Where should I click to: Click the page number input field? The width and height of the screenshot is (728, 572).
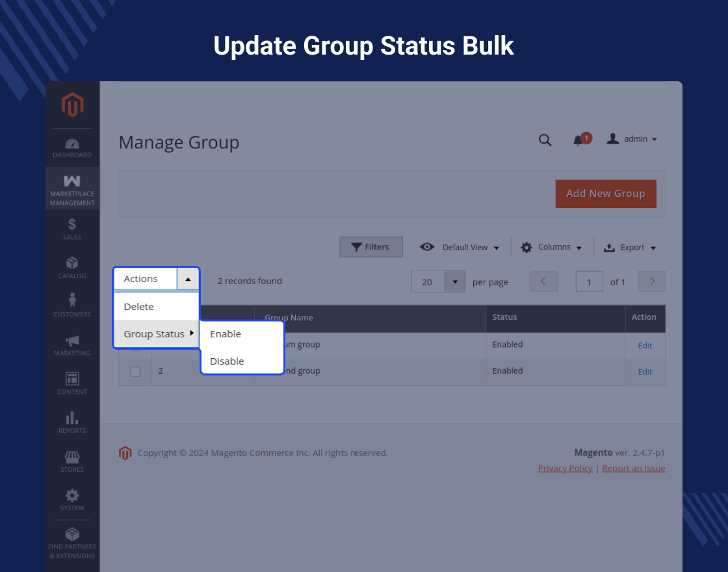tap(589, 281)
